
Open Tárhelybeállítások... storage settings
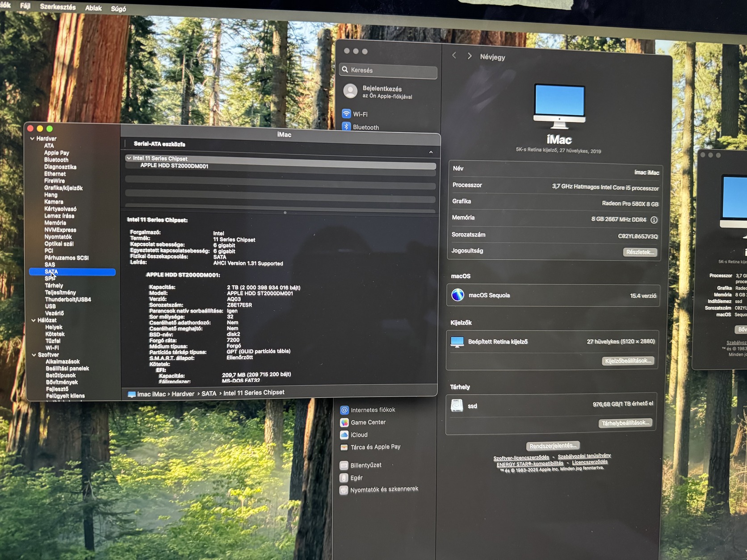pos(625,423)
